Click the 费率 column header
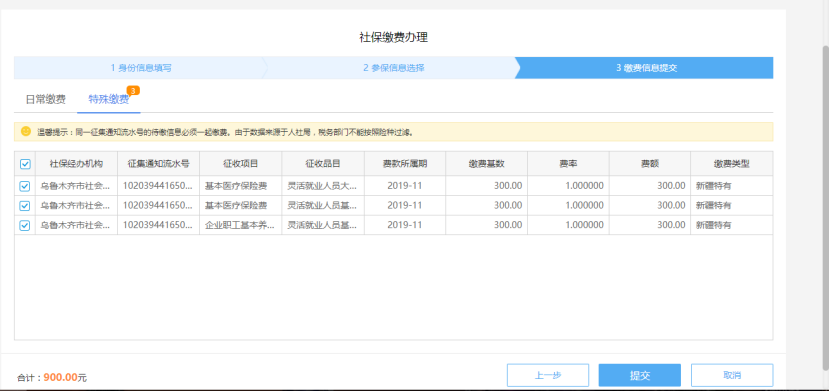Image resolution: width=830 pixels, height=391 pixels. click(x=568, y=163)
